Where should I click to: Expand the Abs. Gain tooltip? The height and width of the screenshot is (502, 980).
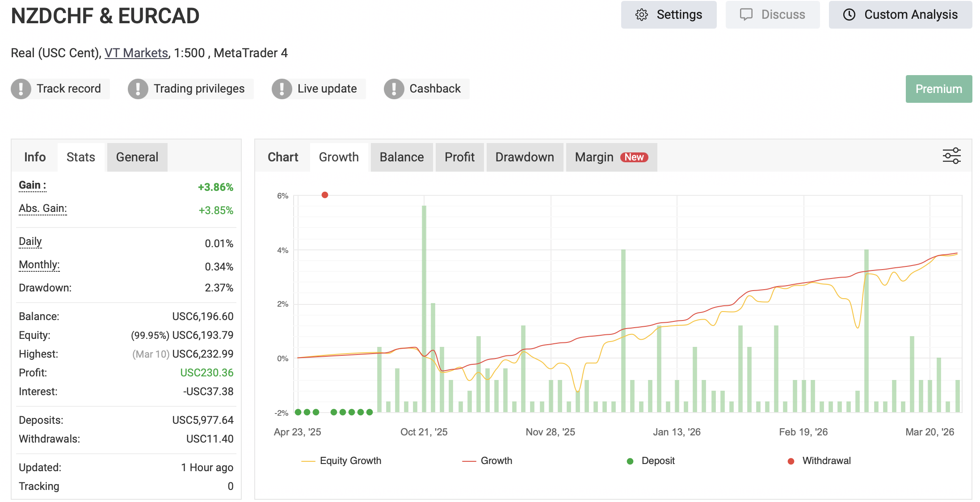pyautogui.click(x=42, y=208)
